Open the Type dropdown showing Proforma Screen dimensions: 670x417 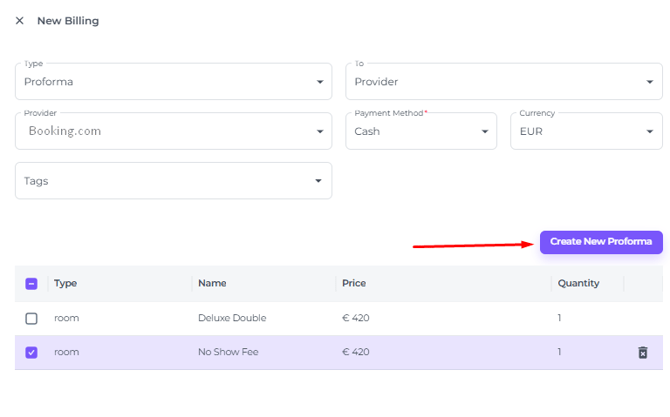(x=173, y=82)
